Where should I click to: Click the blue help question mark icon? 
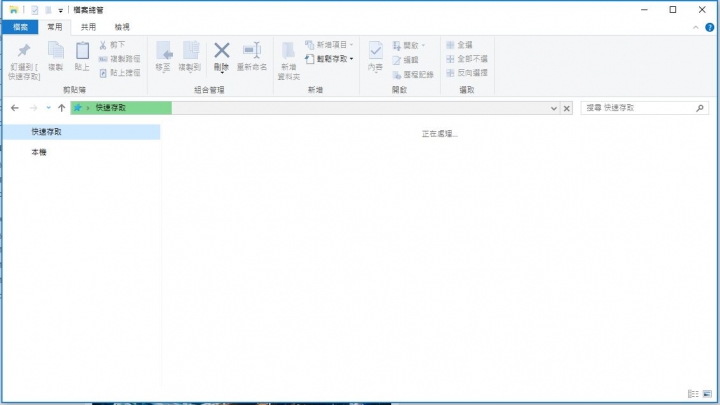(x=711, y=27)
